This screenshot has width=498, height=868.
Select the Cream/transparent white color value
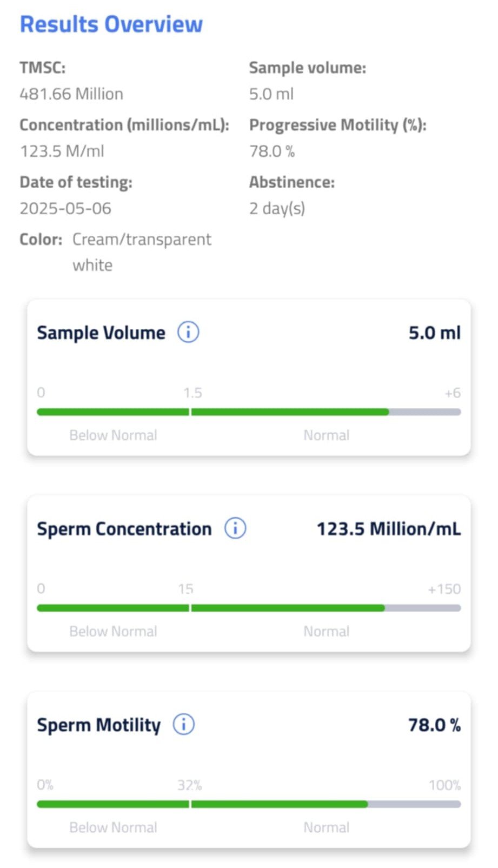pyautogui.click(x=142, y=251)
